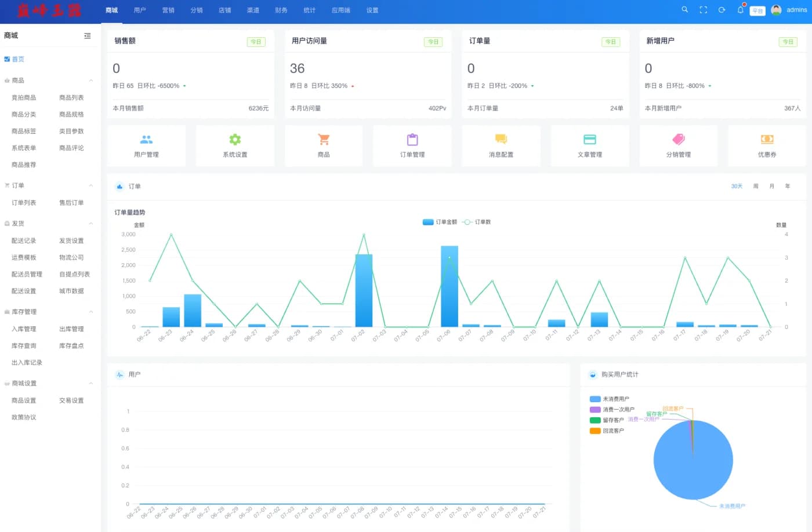Switch to the 财务 top menu tab

(281, 10)
